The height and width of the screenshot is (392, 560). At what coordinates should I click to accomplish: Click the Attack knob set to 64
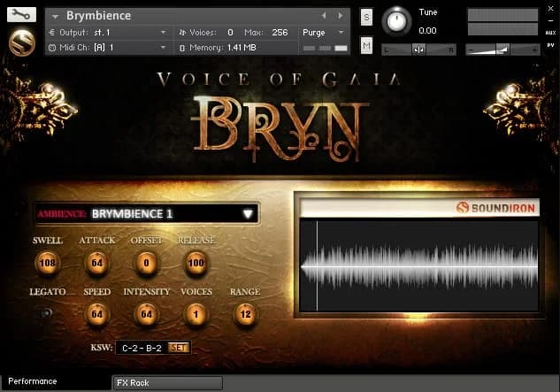pyautogui.click(x=96, y=264)
